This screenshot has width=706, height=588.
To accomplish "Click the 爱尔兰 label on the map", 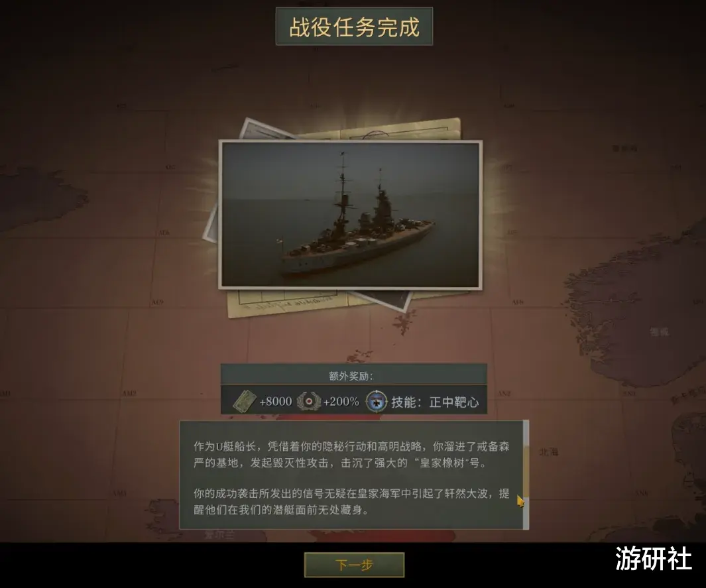I will tap(219, 536).
